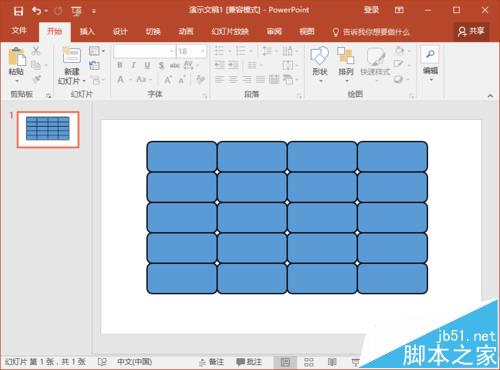Toggle Strikethrough formatting
This screenshot has width=500, height=370.
click(175, 65)
